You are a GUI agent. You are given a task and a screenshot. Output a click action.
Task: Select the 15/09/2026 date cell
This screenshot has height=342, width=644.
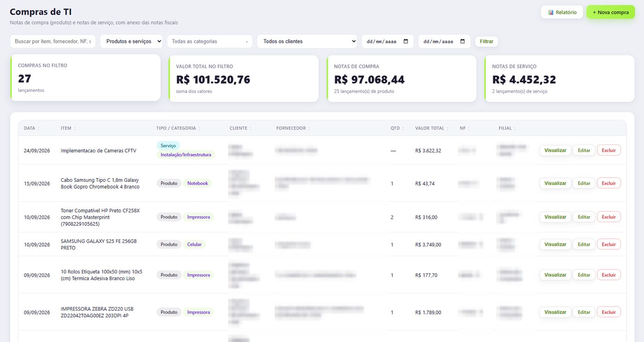coord(37,183)
